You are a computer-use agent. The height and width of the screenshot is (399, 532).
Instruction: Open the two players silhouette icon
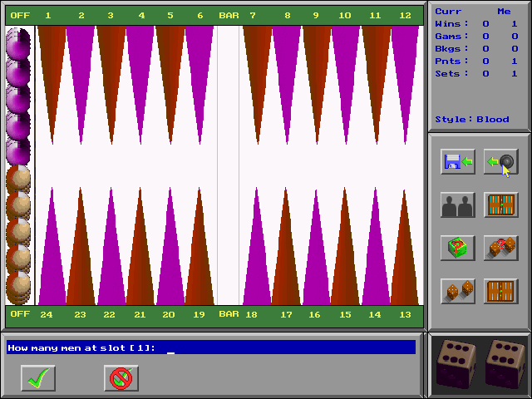click(457, 205)
